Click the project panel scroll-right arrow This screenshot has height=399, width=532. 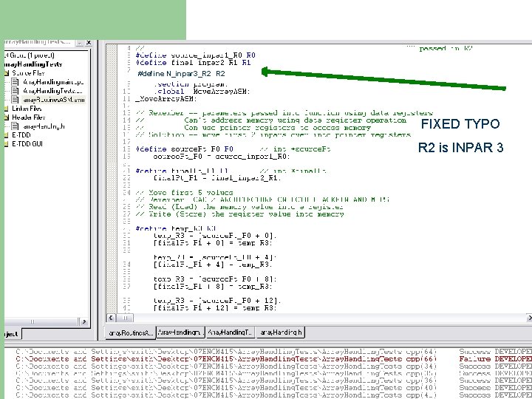(83, 321)
